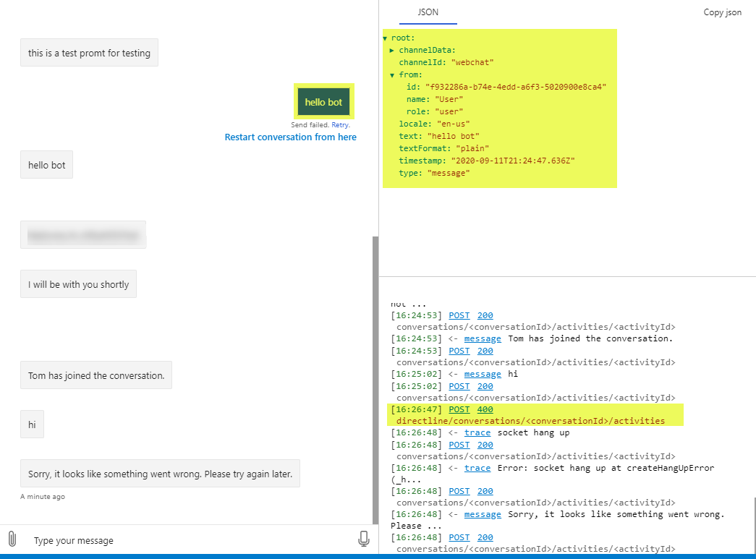Activate the microphone voice input icon
The image size is (756, 559).
tap(364, 539)
